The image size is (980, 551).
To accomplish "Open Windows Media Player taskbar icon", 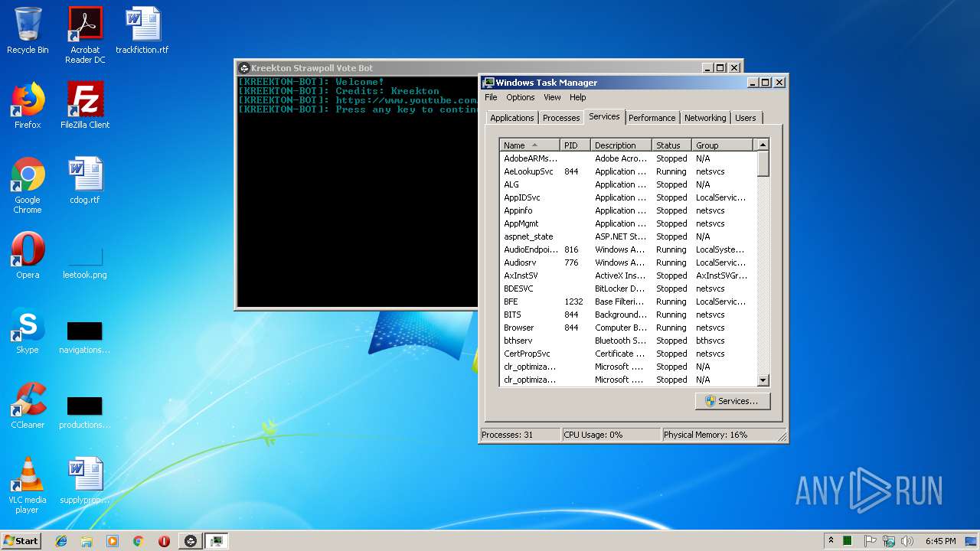I will (x=113, y=541).
